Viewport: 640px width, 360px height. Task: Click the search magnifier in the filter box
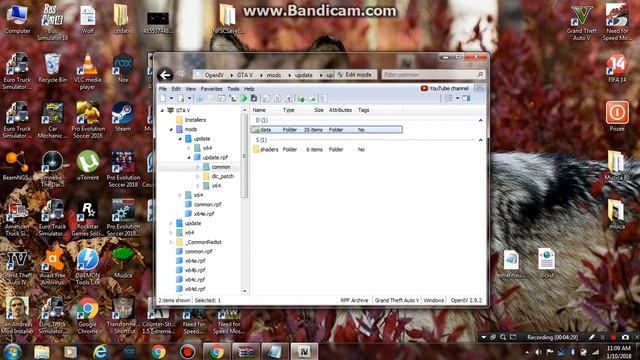click(480, 74)
